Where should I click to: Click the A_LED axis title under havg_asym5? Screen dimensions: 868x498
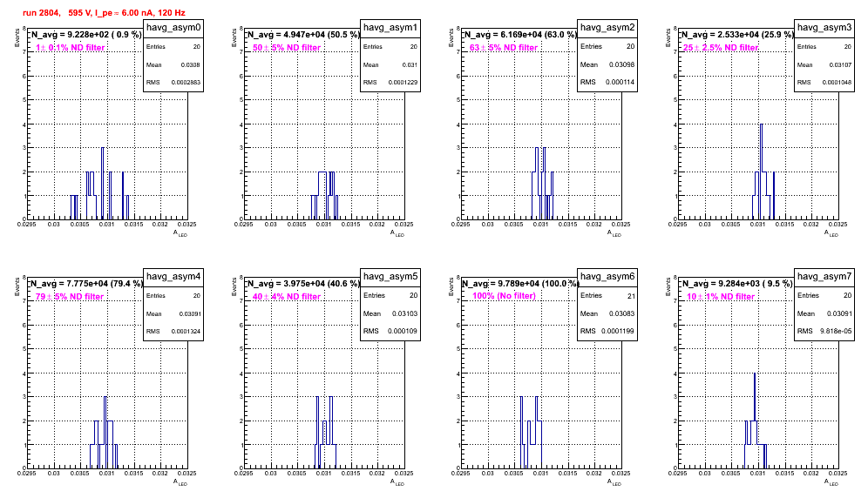397,482
